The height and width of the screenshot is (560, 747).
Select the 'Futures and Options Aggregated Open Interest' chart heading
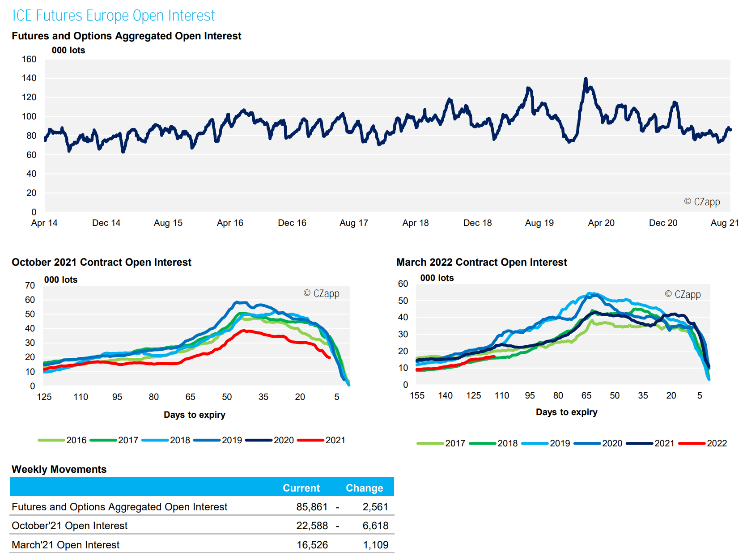(x=127, y=36)
